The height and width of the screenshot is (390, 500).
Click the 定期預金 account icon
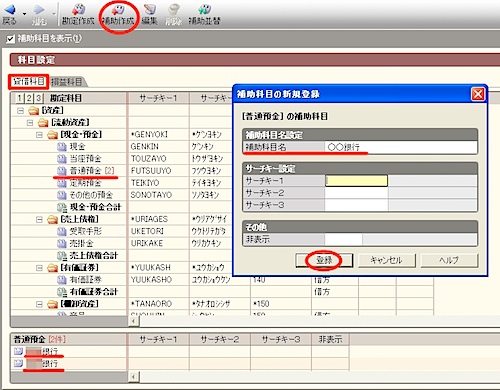62,183
